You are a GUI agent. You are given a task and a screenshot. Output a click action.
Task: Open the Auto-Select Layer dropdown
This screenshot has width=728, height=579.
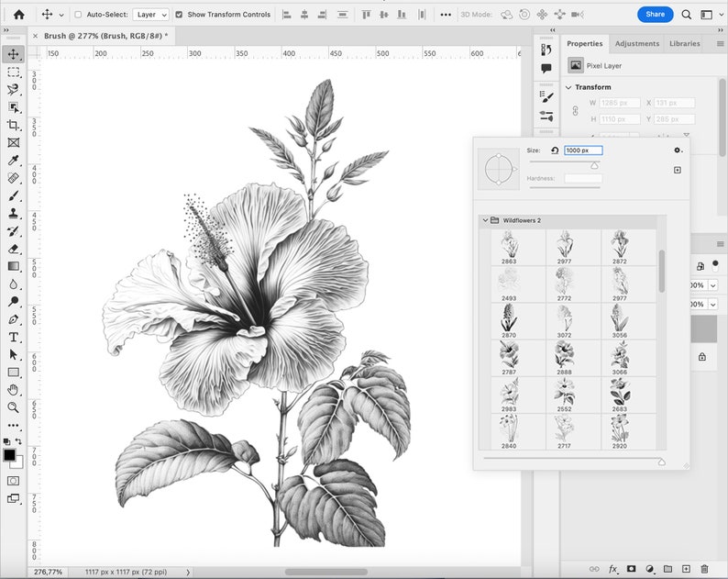coord(151,15)
